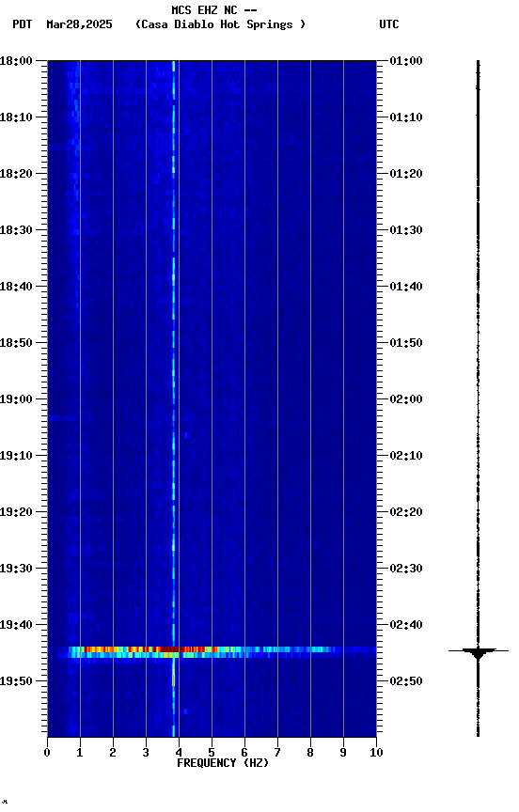Select the Mar28,2025 date label
This screenshot has height=812, width=519.
pyautogui.click(x=79, y=24)
